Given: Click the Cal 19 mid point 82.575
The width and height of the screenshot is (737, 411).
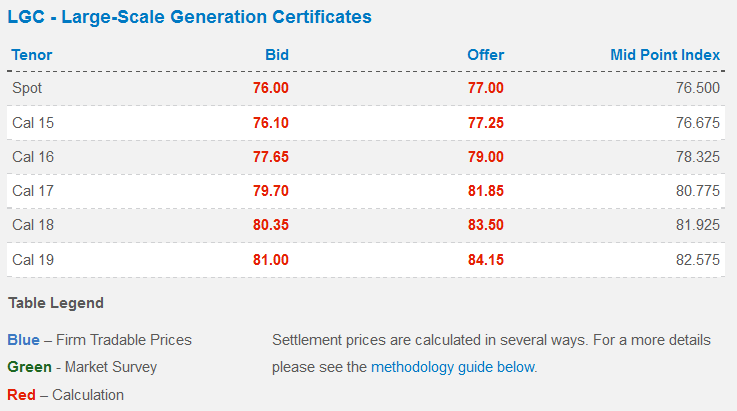Looking at the screenshot, I should point(698,260).
